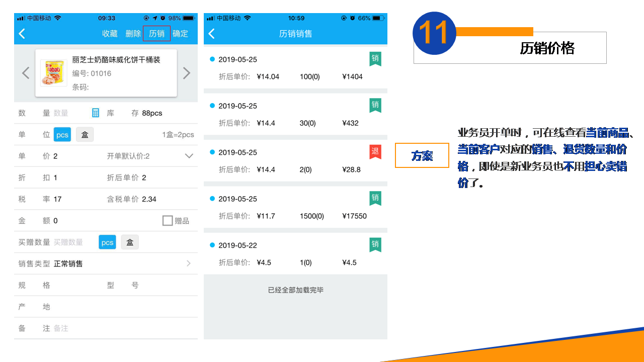Tap 销 tag on 2019-05-22 record
Screen dimensions: 644x362
[x=375, y=245]
